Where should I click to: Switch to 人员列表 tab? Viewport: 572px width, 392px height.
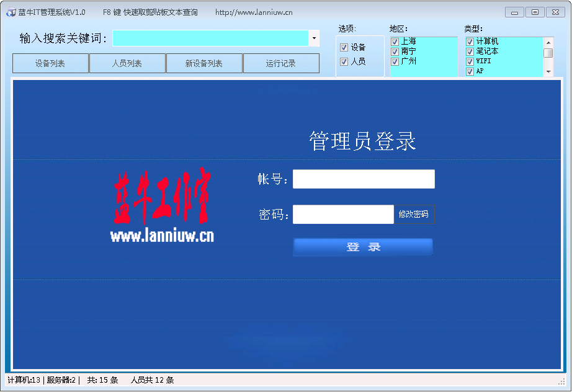(127, 63)
